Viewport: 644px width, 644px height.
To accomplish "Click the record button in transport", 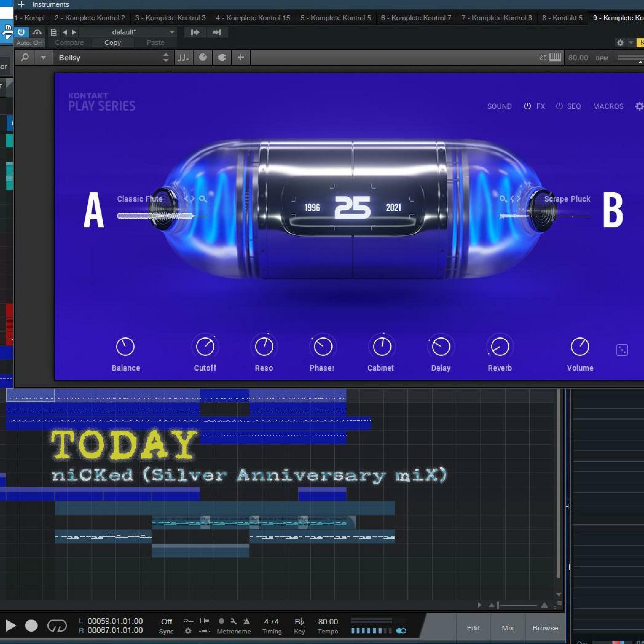I will [x=31, y=626].
